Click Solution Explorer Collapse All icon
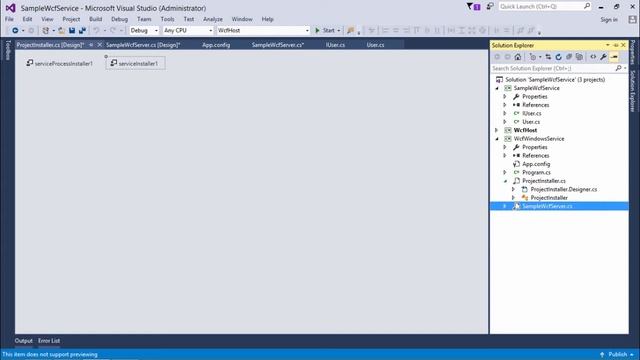Screen dimensions: 640x360 pyautogui.click(x=569, y=57)
